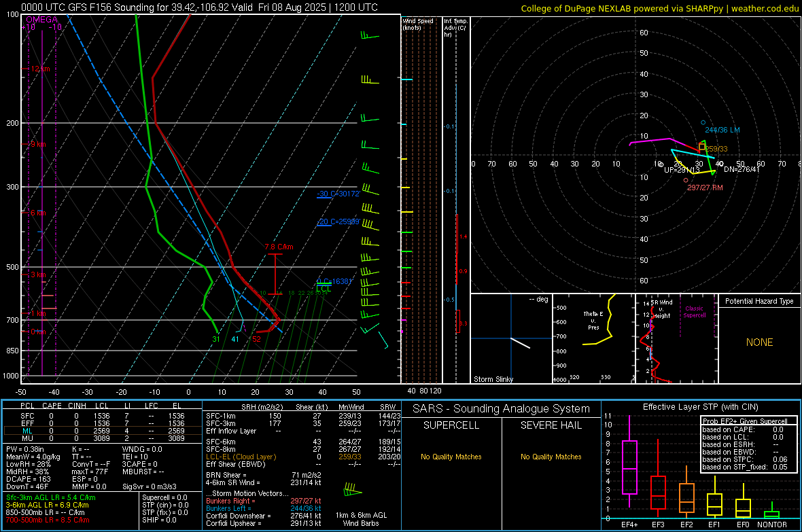802x532 pixels.
Task: Click the 'Corfidi Downshear =' label
Action: pos(239,516)
